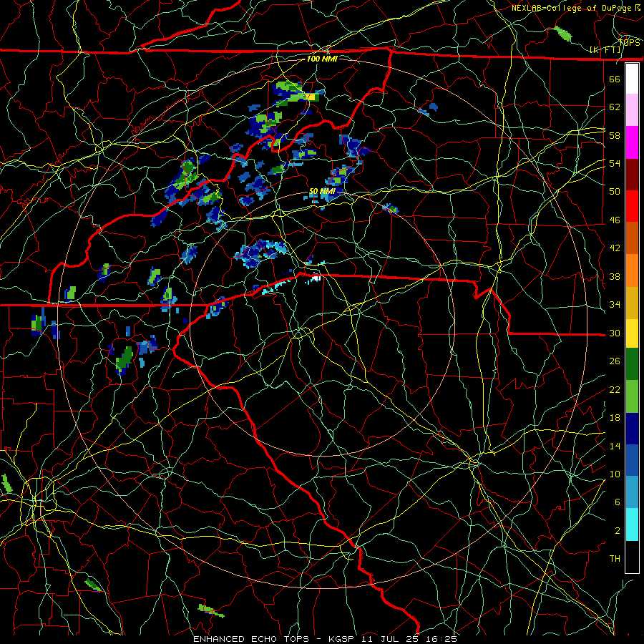Click the gold legend swatch

(x=632, y=303)
